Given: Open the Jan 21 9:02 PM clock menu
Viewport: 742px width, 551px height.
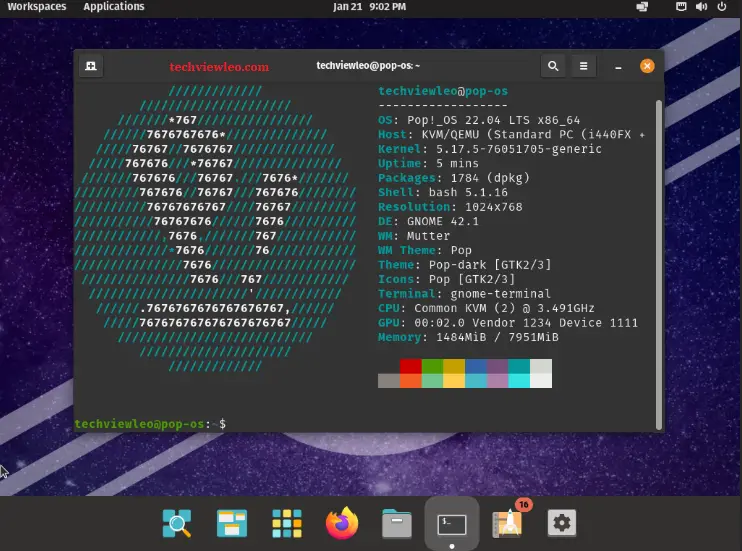Looking at the screenshot, I should (370, 7).
